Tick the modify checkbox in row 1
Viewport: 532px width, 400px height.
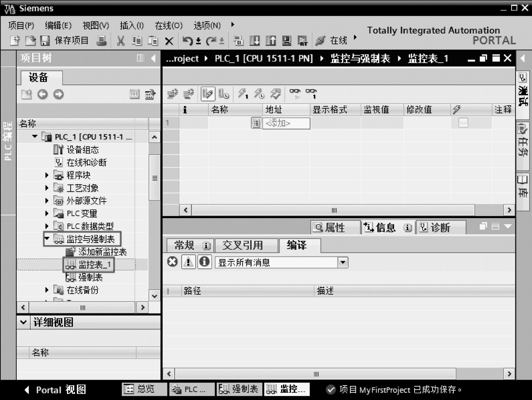pos(463,123)
